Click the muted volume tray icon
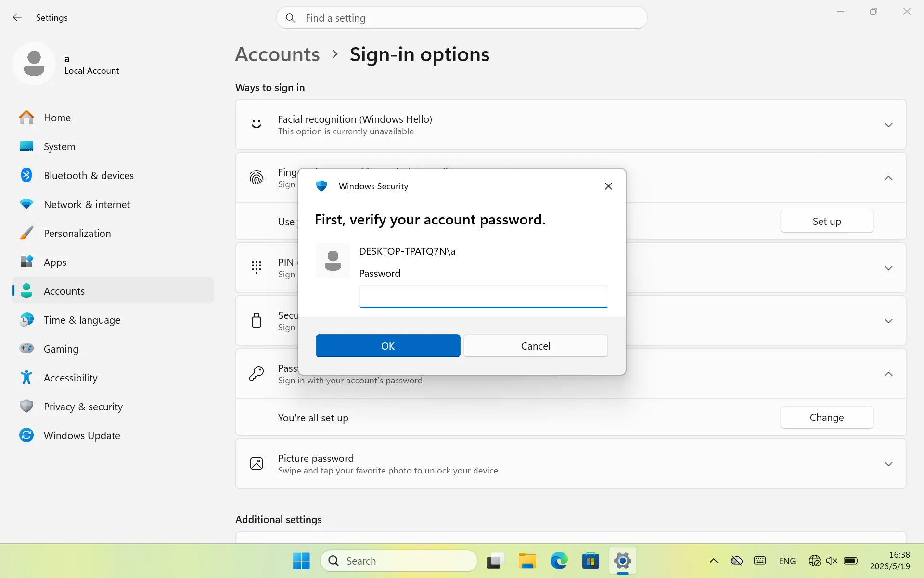 tap(832, 561)
